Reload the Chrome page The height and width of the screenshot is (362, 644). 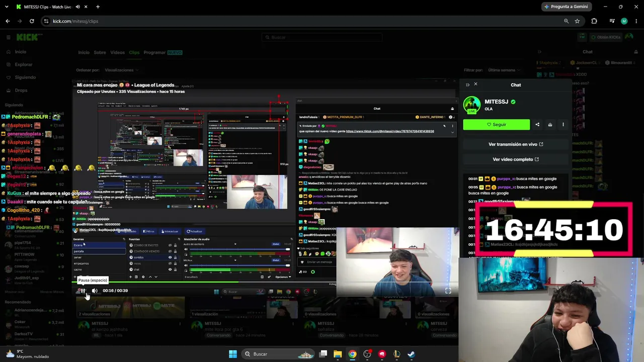(32, 21)
